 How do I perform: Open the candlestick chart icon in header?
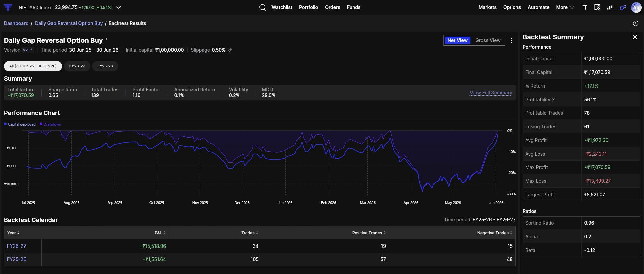(x=610, y=7)
